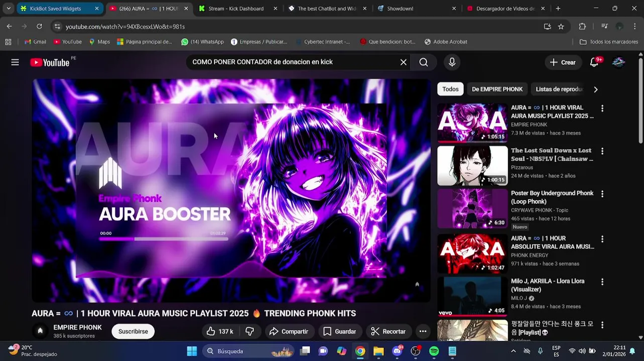Open Gmail bookmark
The height and width of the screenshot is (361, 644).
[35, 42]
